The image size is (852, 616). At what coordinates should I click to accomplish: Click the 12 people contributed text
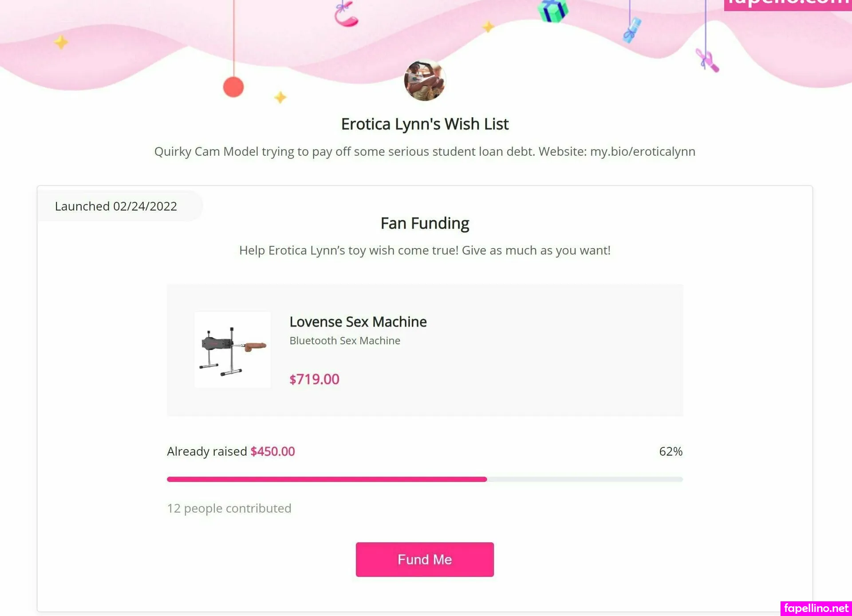click(229, 508)
